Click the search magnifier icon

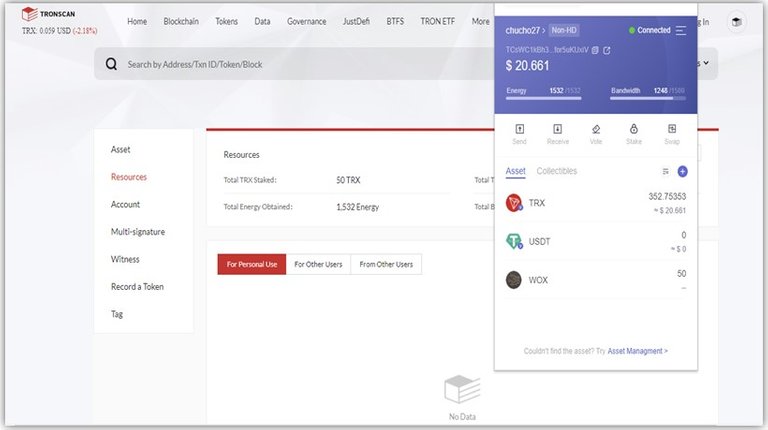click(x=111, y=64)
